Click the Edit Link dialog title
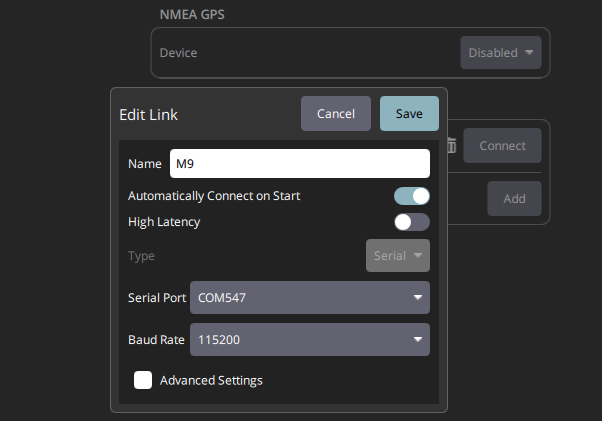 pyautogui.click(x=149, y=114)
